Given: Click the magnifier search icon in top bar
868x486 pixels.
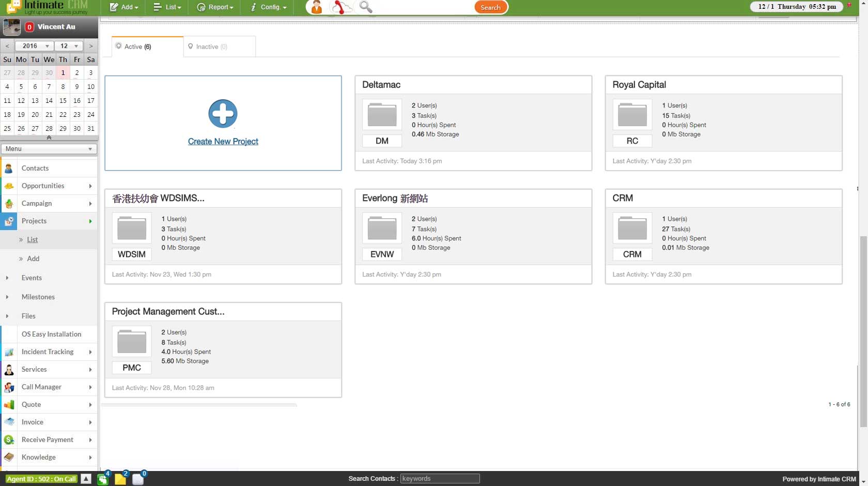Looking at the screenshot, I should [366, 7].
